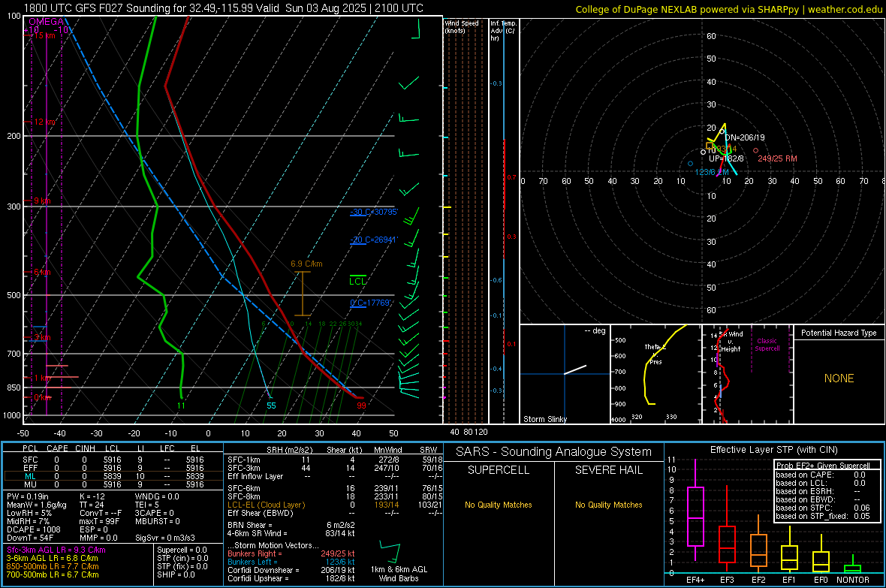The image size is (886, 588).
Task: Click the maxT = 99F value
Action: tap(99, 520)
